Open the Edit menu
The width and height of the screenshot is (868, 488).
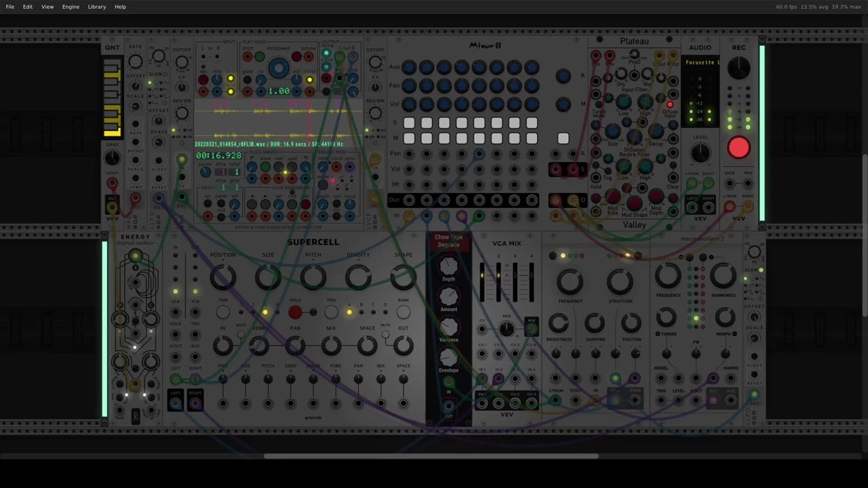28,7
